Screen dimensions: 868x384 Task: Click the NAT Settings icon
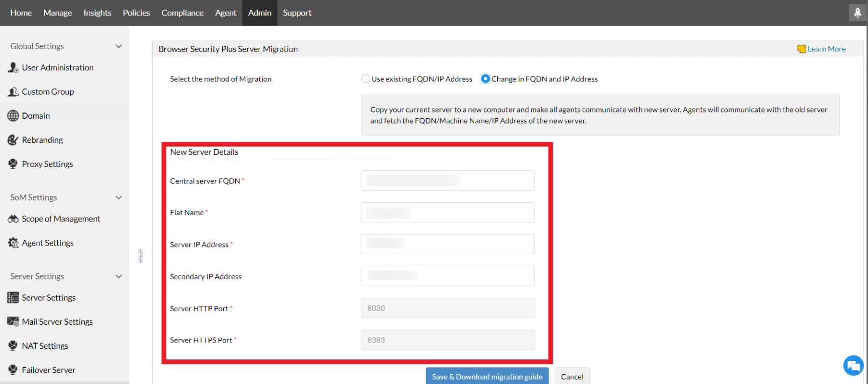coord(13,346)
